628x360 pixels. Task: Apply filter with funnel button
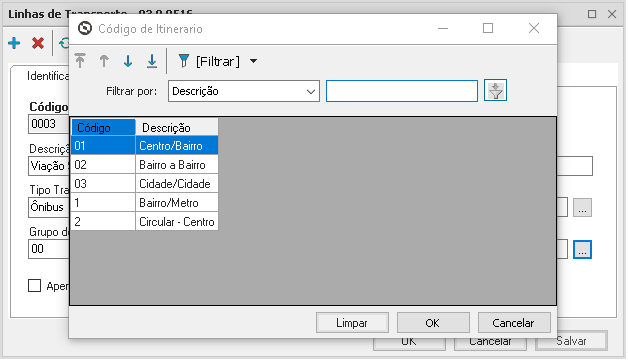click(x=495, y=91)
